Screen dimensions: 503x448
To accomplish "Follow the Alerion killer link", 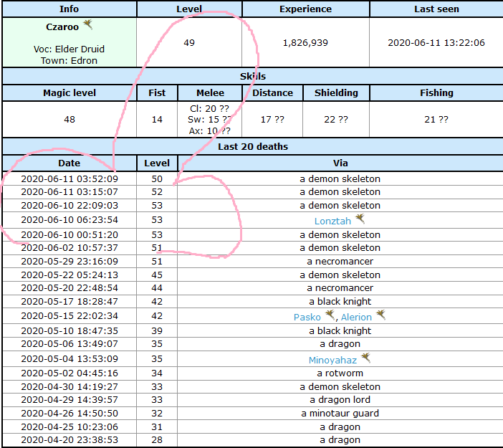I will (x=356, y=317).
